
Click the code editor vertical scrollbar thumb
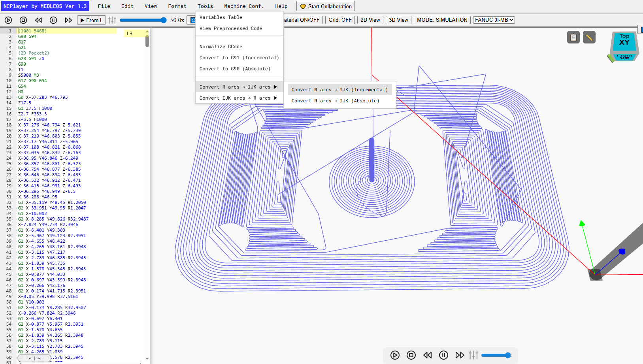pyautogui.click(x=147, y=41)
